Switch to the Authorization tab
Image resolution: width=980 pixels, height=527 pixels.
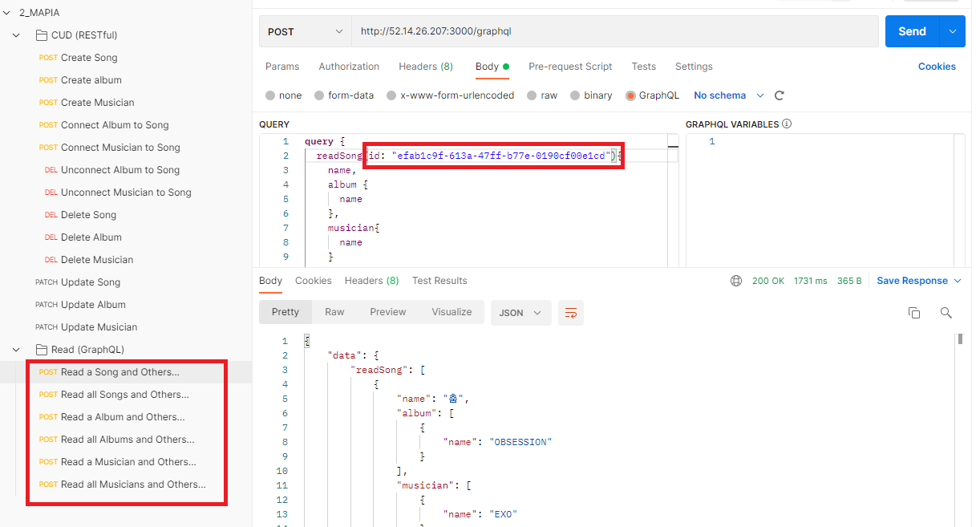point(349,67)
